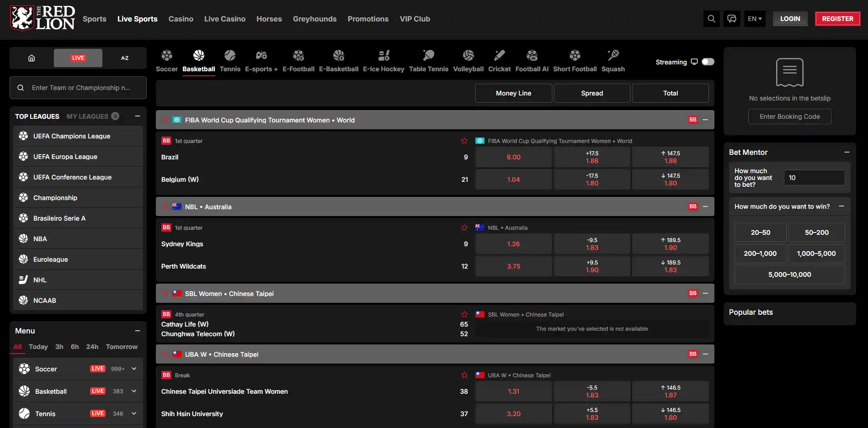
Task: Open BB stats for SBL Women league header
Action: [693, 293]
